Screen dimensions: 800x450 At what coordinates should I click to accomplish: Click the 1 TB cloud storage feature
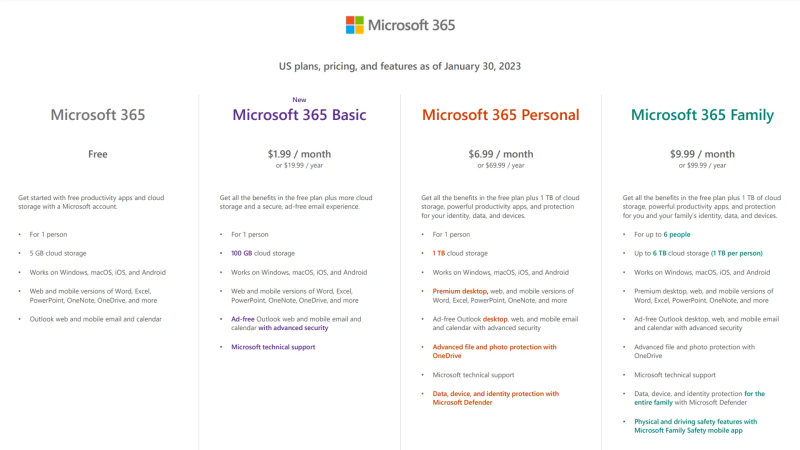pos(460,253)
